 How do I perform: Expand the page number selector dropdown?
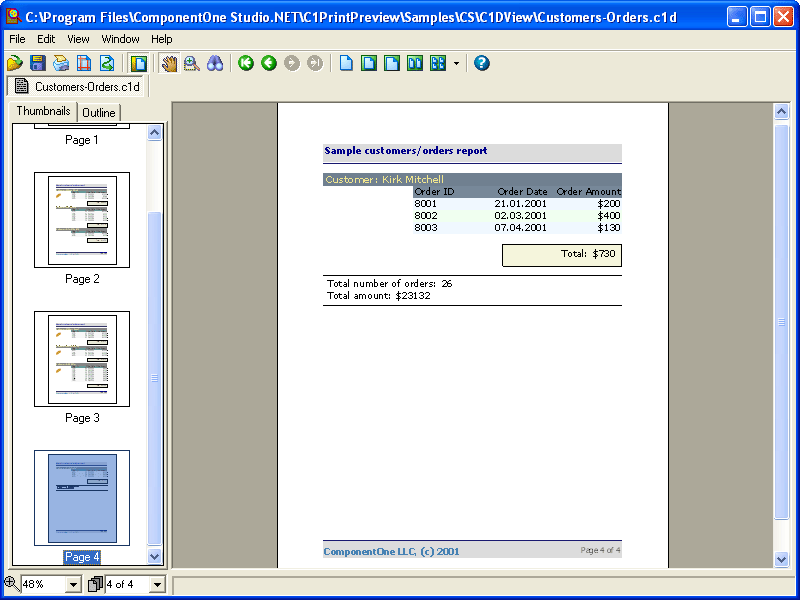160,583
